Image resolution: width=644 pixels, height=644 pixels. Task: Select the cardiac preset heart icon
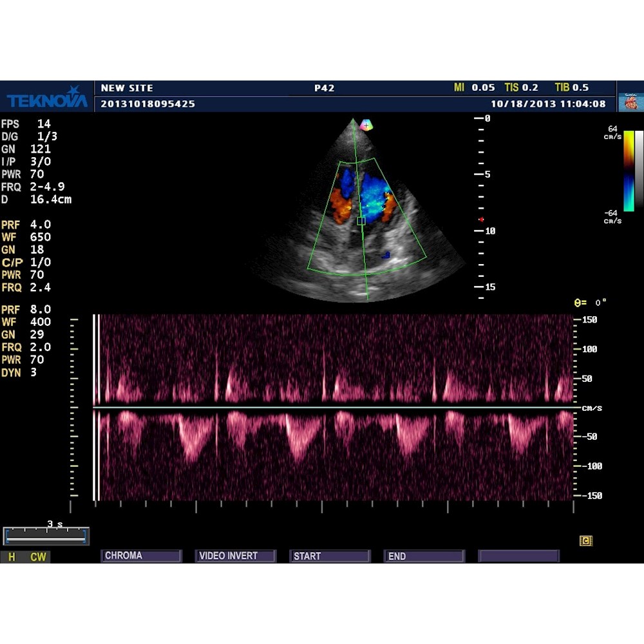[x=632, y=102]
